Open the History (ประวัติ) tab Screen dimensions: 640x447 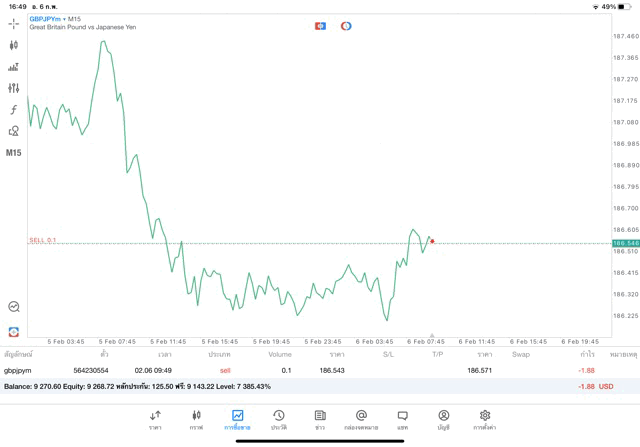point(278,420)
